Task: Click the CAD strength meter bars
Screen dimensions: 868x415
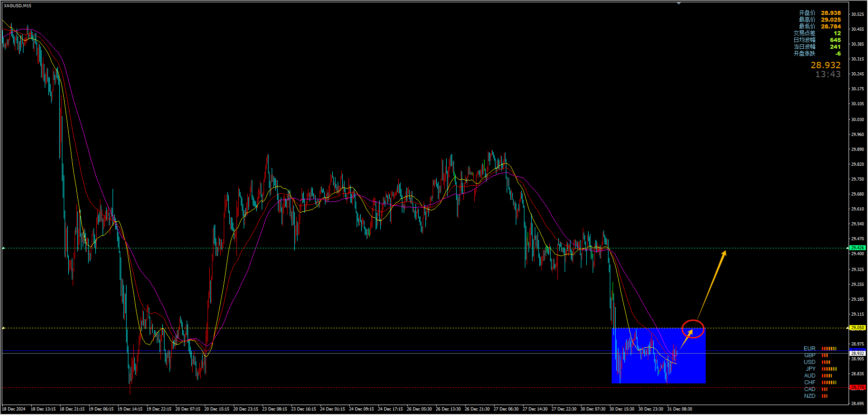Action: [825, 389]
